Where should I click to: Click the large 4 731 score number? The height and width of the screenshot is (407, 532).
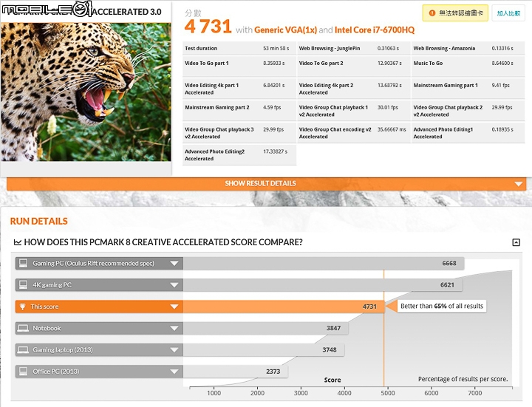pos(208,27)
